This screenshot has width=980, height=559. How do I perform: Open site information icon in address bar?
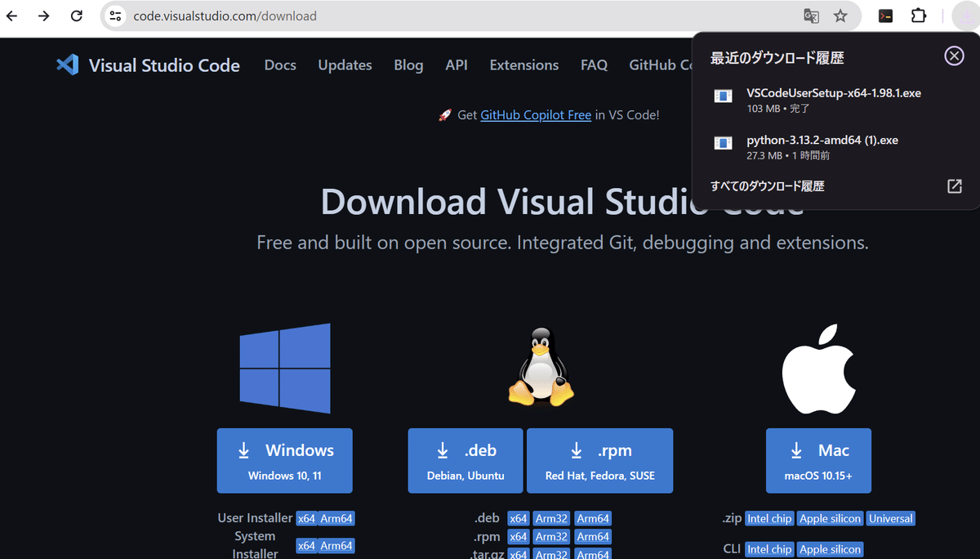pyautogui.click(x=116, y=16)
